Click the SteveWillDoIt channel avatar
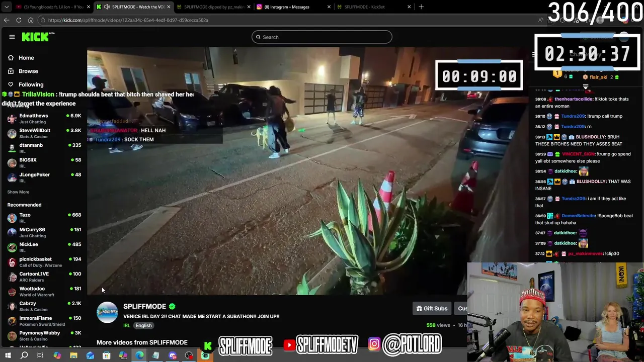 (12, 133)
